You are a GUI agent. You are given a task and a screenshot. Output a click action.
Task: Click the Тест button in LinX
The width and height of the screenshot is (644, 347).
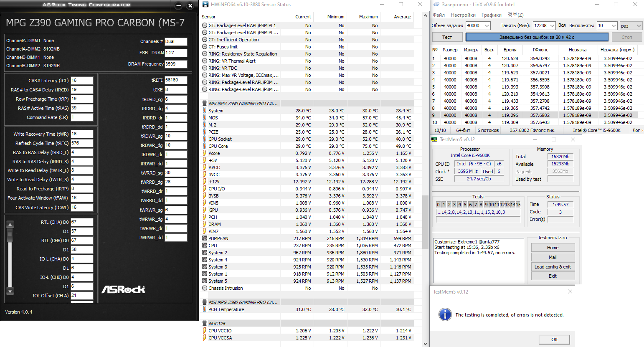point(447,37)
